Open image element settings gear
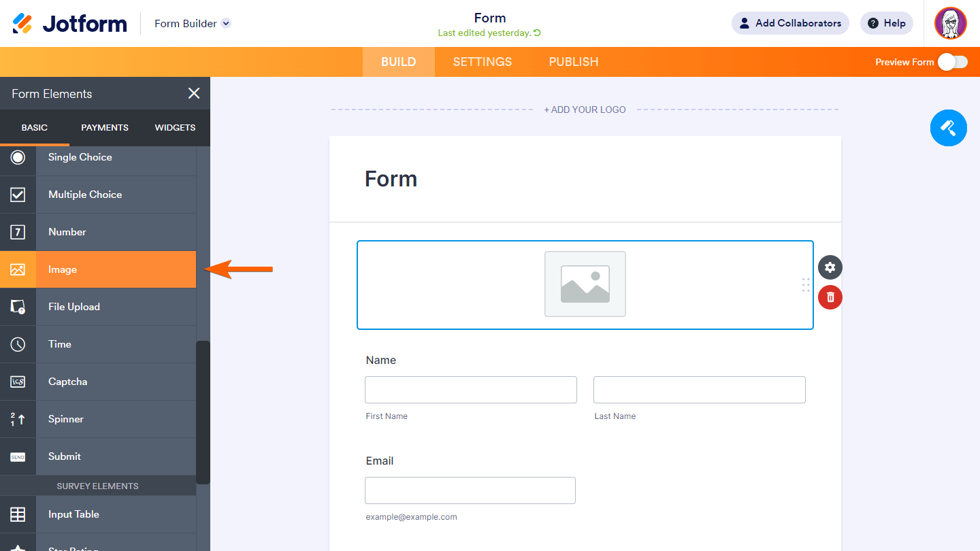Screen dimensions: 980x551 point(830,267)
